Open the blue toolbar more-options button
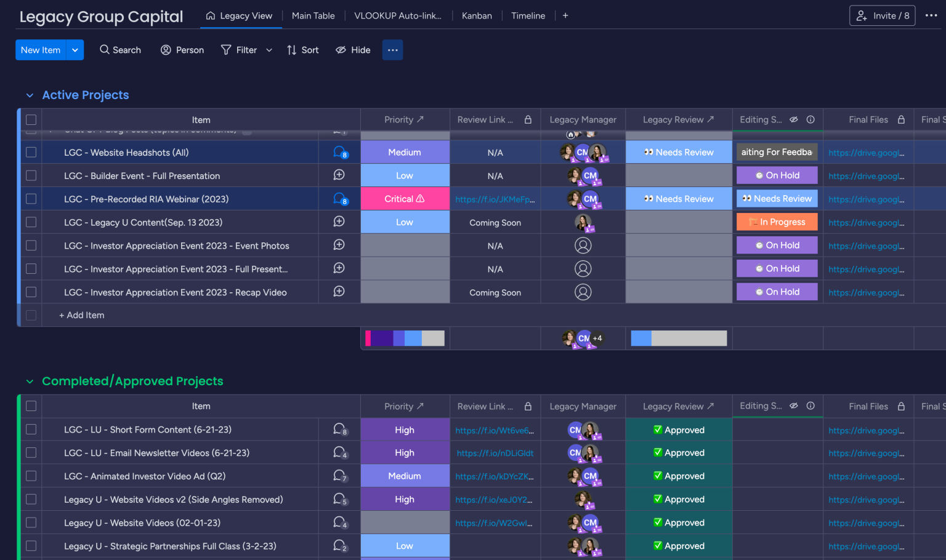Screen dimensions: 946x560 coord(392,50)
